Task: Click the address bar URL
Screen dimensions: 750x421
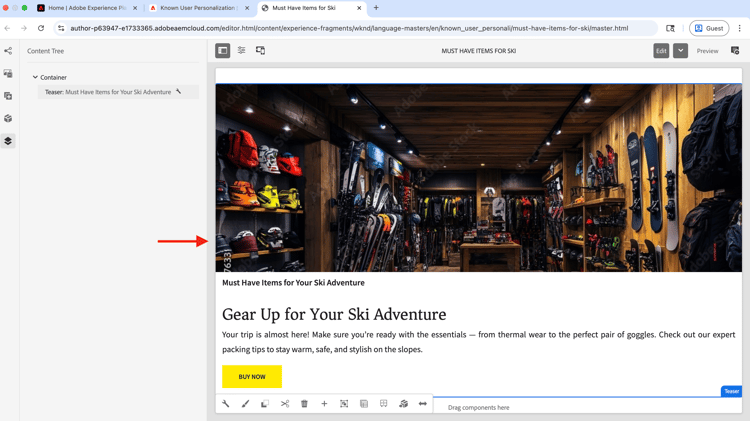Action: pyautogui.click(x=349, y=28)
